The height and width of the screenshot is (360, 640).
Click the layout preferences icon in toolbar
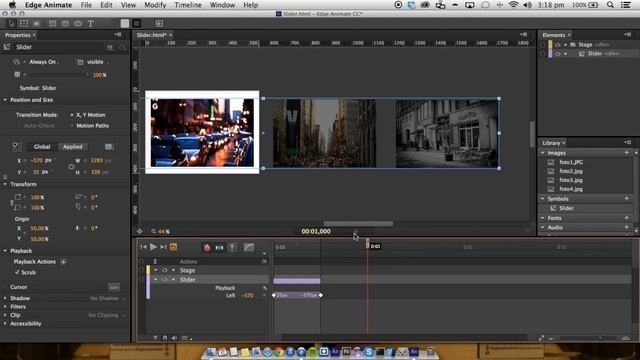click(159, 23)
